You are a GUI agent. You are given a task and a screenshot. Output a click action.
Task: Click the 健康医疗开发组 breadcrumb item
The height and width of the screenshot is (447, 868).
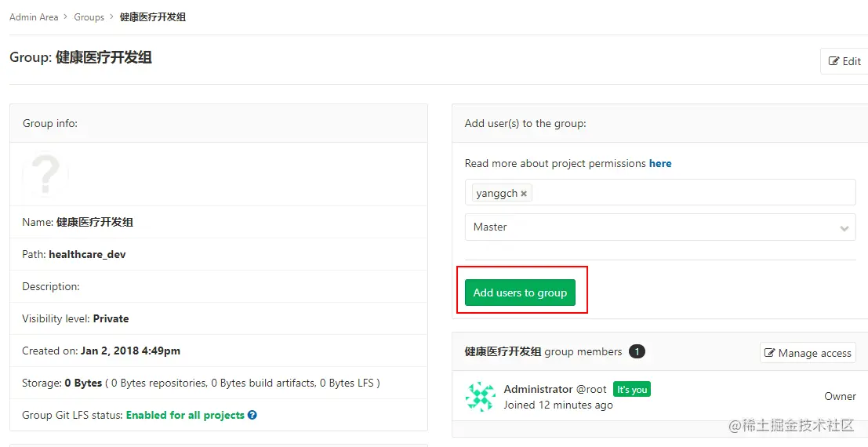(153, 17)
